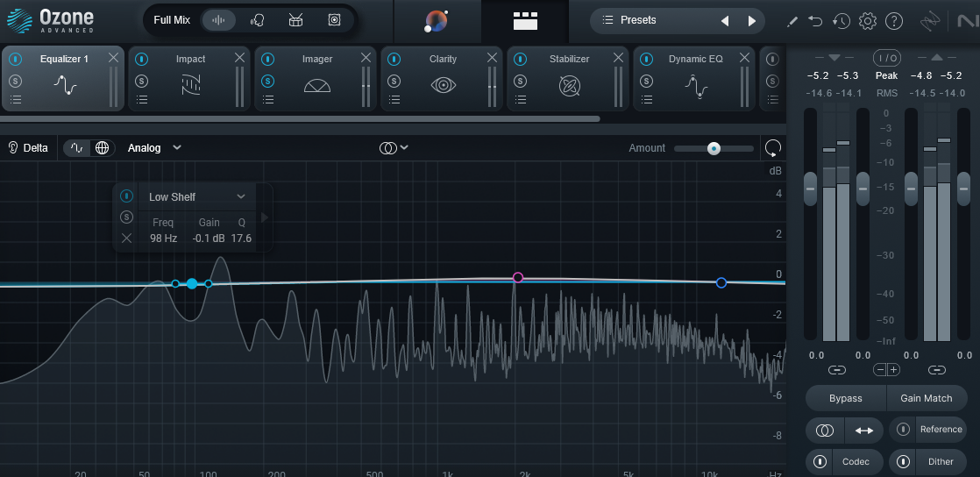Toggle the Dither button

pyautogui.click(x=928, y=462)
